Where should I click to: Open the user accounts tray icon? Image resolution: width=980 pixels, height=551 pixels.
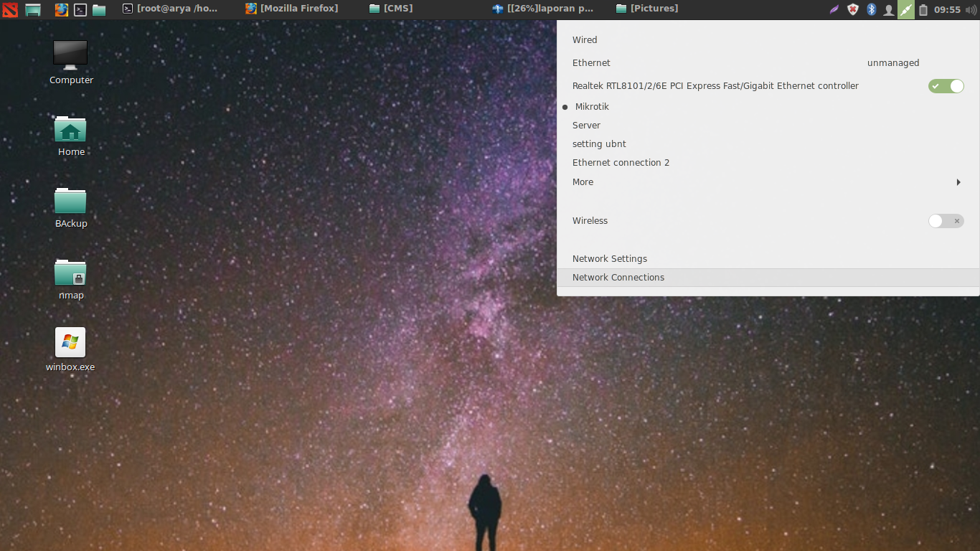(x=888, y=9)
